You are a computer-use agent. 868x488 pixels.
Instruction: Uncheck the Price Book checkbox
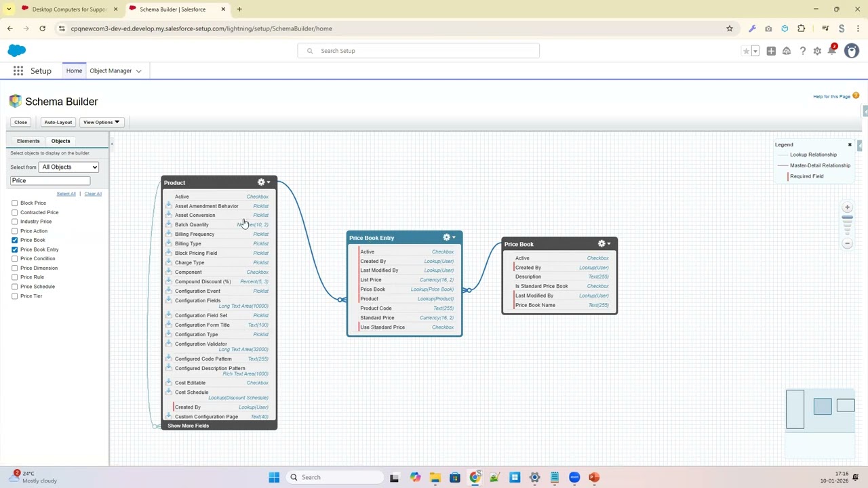click(15, 240)
